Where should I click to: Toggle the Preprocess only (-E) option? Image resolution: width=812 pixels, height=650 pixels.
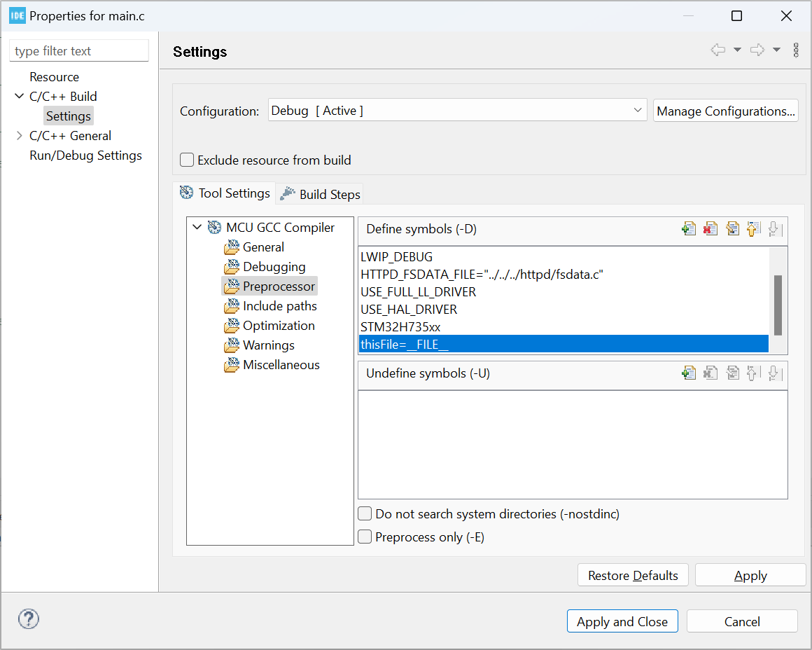pyautogui.click(x=365, y=537)
